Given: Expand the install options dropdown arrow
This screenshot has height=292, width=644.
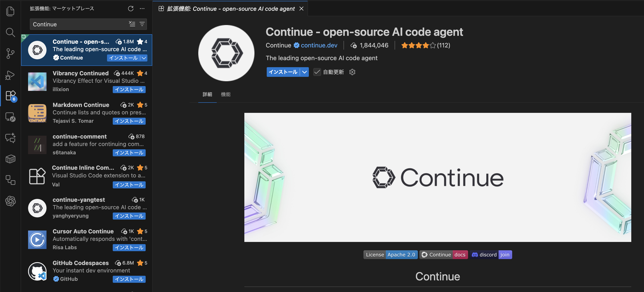Looking at the screenshot, I should (x=304, y=72).
